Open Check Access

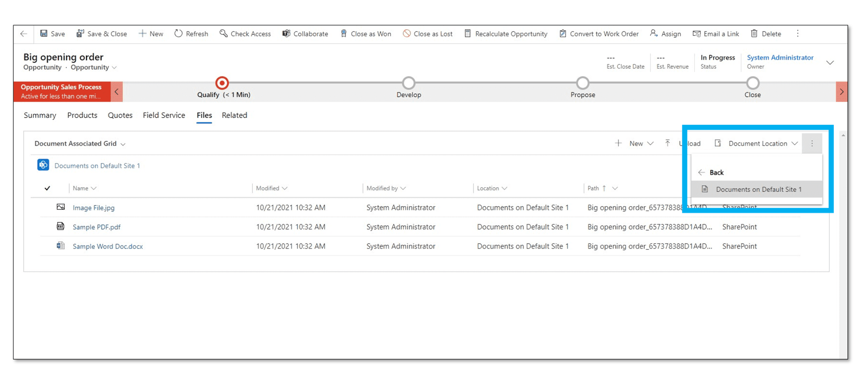(x=245, y=34)
